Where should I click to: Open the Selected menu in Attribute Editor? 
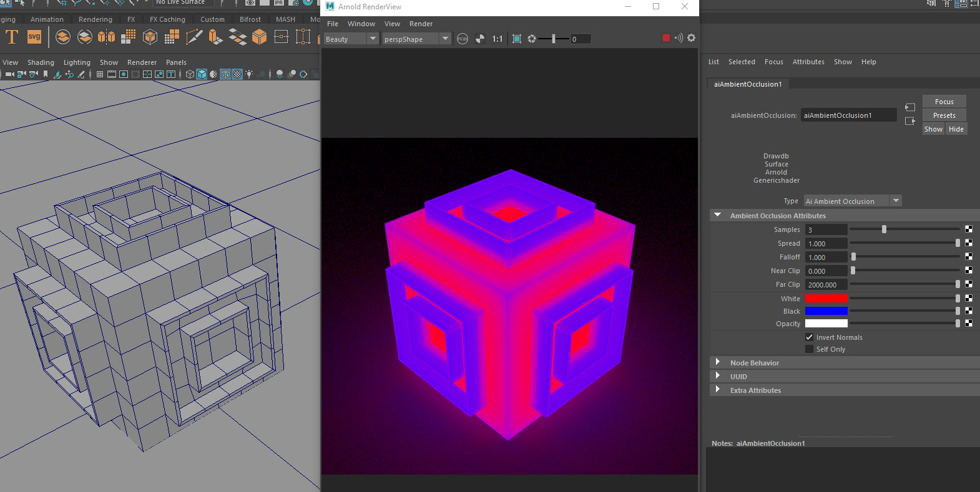[742, 62]
